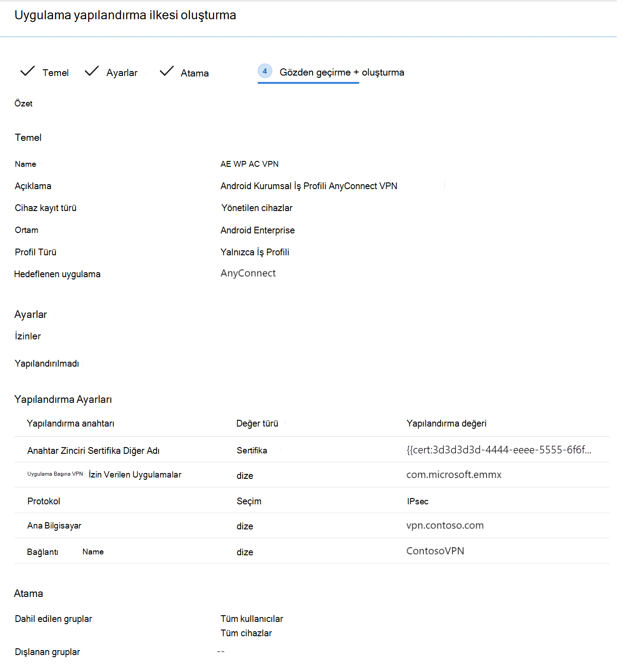Click the Tüm cihazlar included group

[246, 633]
